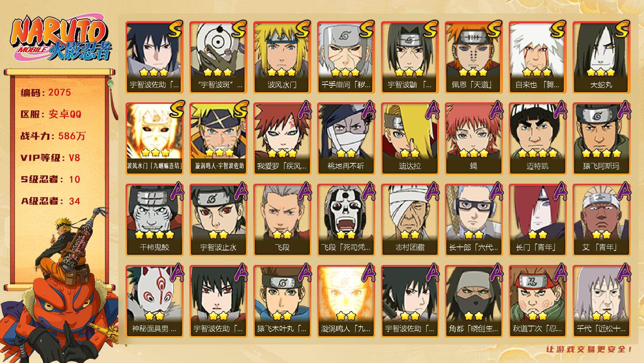Click the 佩恩「天道」 ninja portrait
Image resolution: width=644 pixels, height=363 pixels.
coord(473,57)
